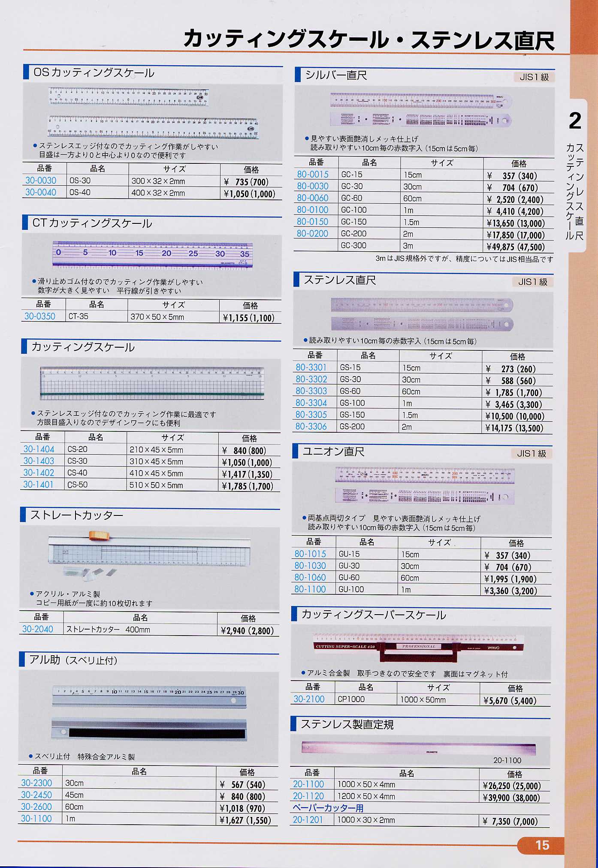Select the green-grid cutting scale ruler photo

pyautogui.click(x=152, y=383)
